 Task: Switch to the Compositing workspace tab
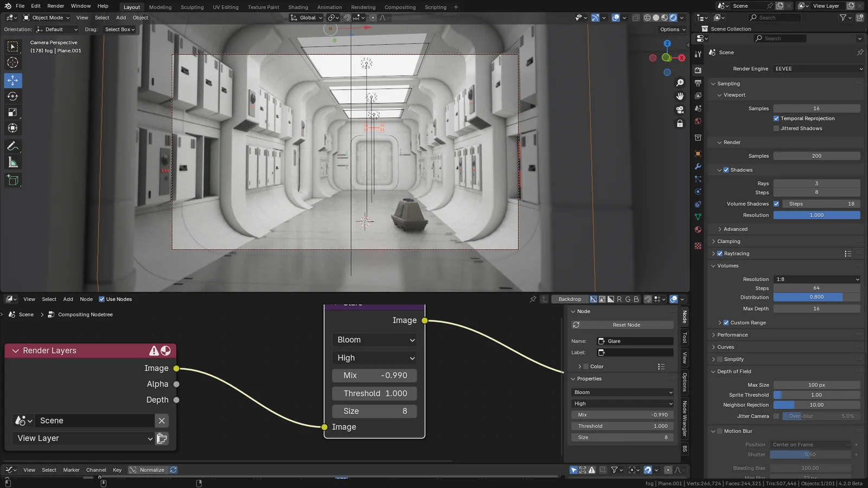(400, 7)
